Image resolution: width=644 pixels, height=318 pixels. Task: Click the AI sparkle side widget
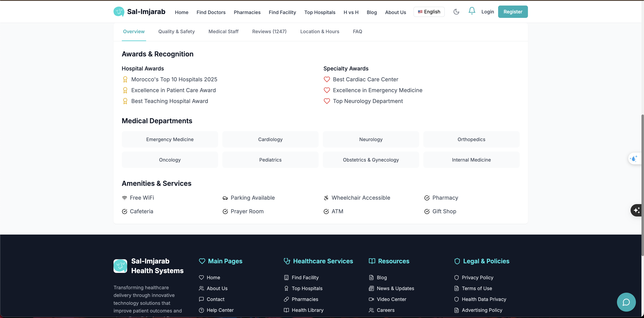(637, 210)
